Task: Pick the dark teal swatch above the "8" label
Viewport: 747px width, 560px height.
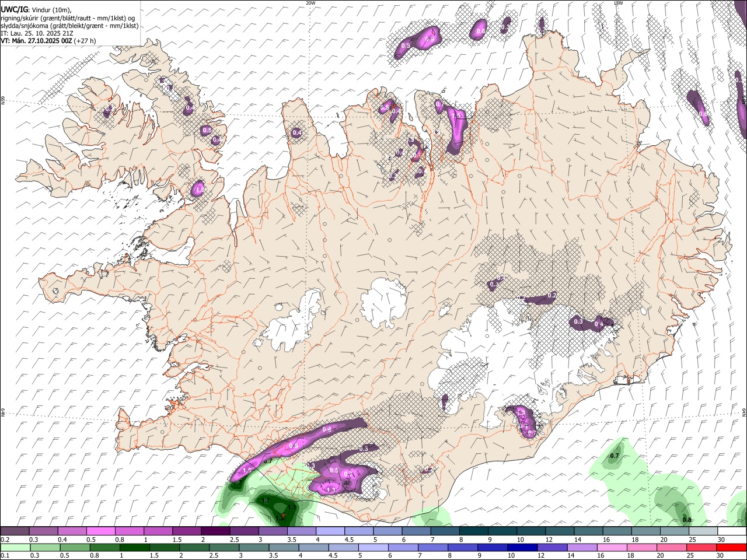Action: (x=473, y=531)
